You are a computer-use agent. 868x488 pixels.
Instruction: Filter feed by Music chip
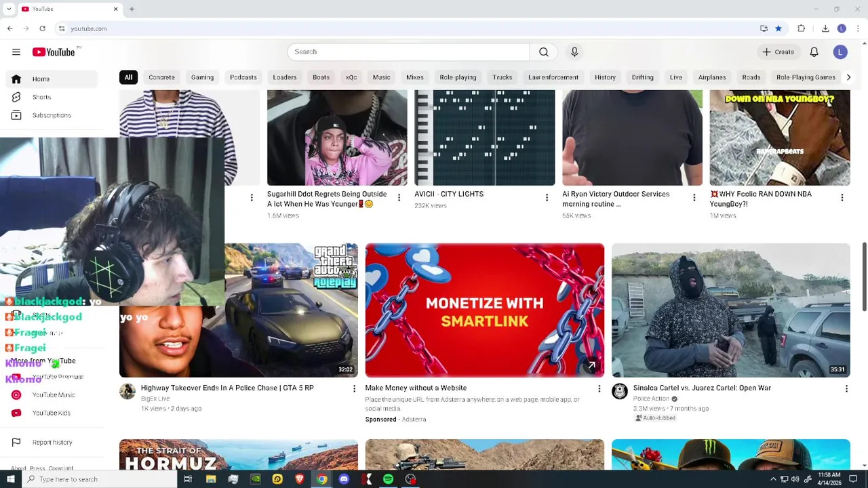(382, 77)
